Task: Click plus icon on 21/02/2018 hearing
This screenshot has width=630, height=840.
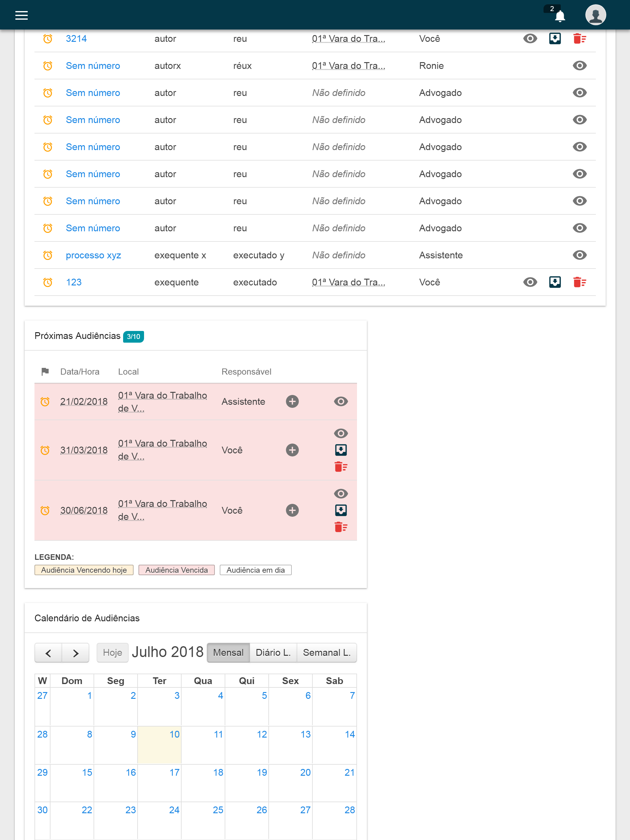Action: coord(292,401)
